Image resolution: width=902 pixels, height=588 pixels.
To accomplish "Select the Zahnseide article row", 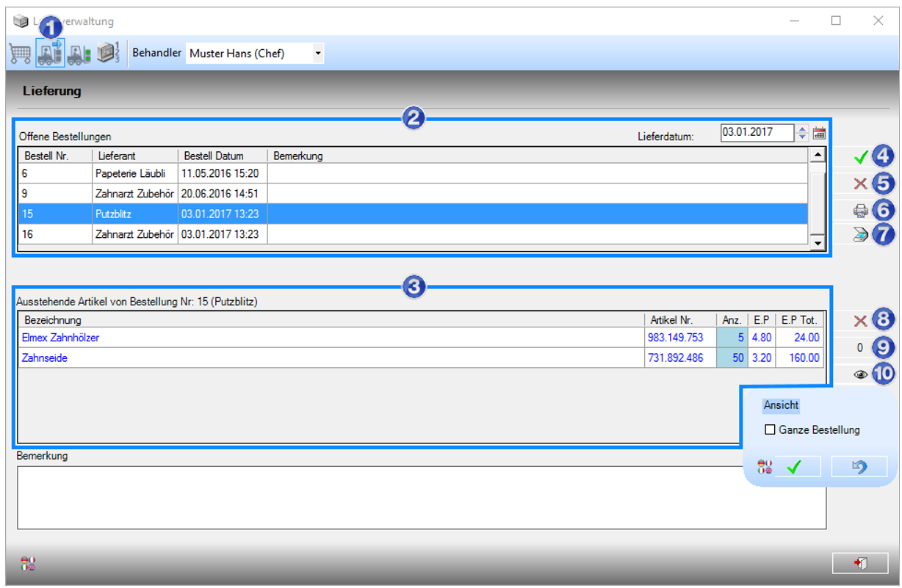I will tap(421, 358).
